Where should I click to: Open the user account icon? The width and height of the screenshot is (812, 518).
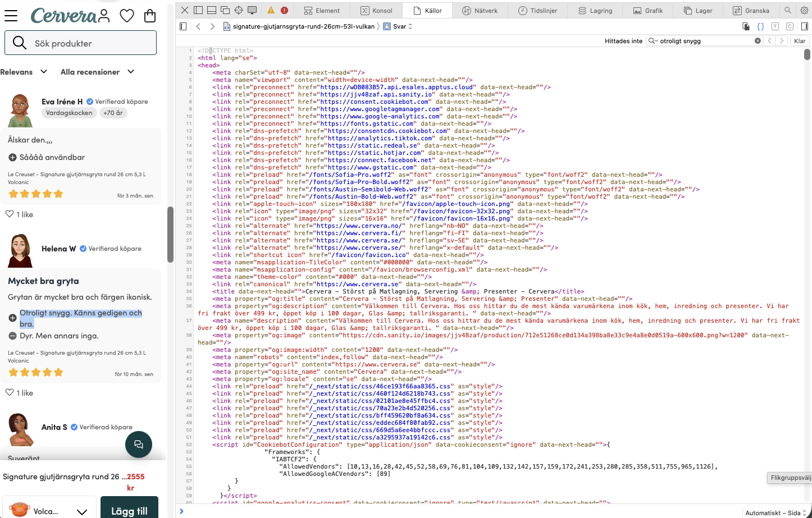(x=104, y=16)
